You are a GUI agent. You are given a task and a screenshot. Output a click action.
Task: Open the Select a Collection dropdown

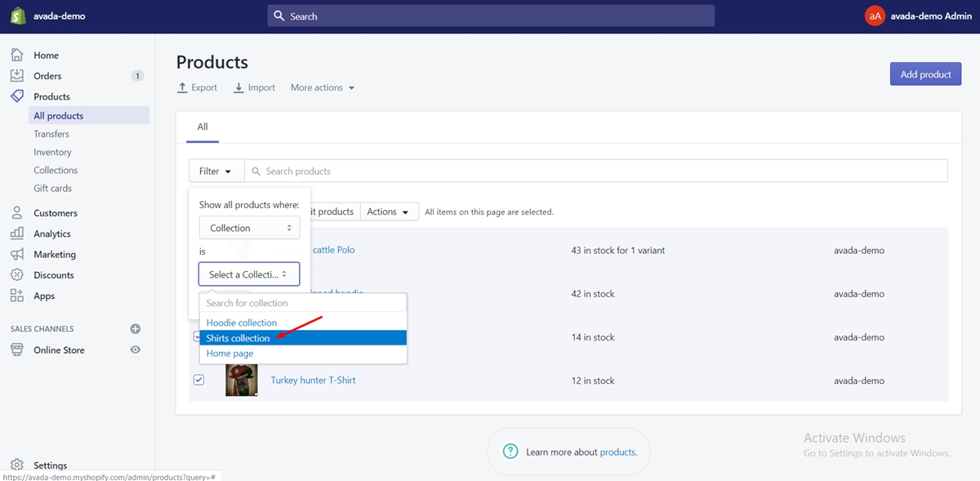249,274
